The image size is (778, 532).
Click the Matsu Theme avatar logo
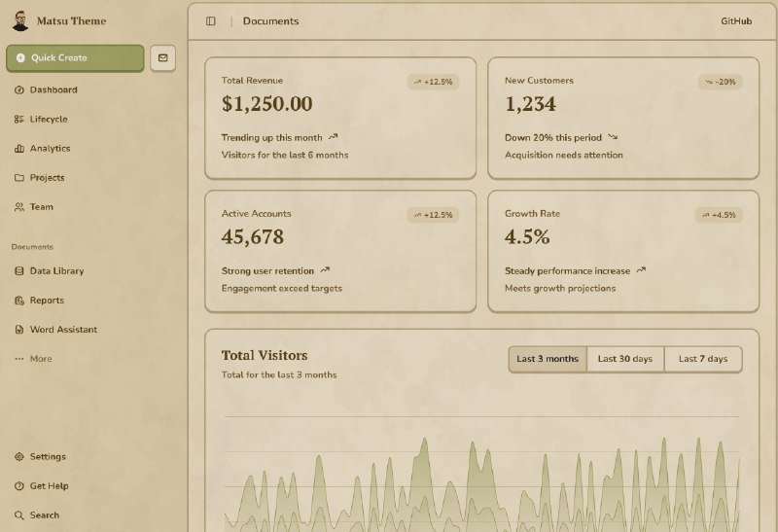point(20,20)
